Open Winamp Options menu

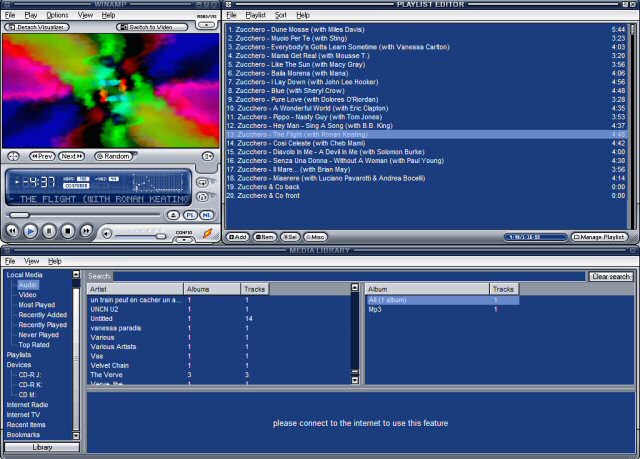point(57,15)
